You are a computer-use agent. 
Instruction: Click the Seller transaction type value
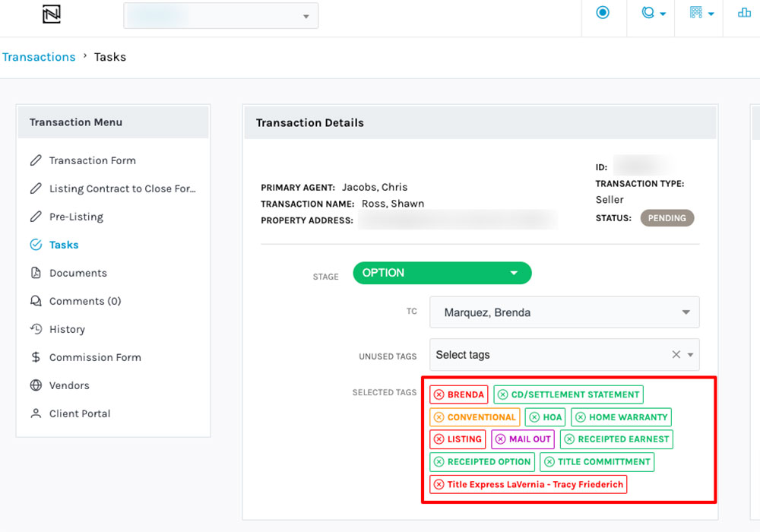pyautogui.click(x=610, y=200)
